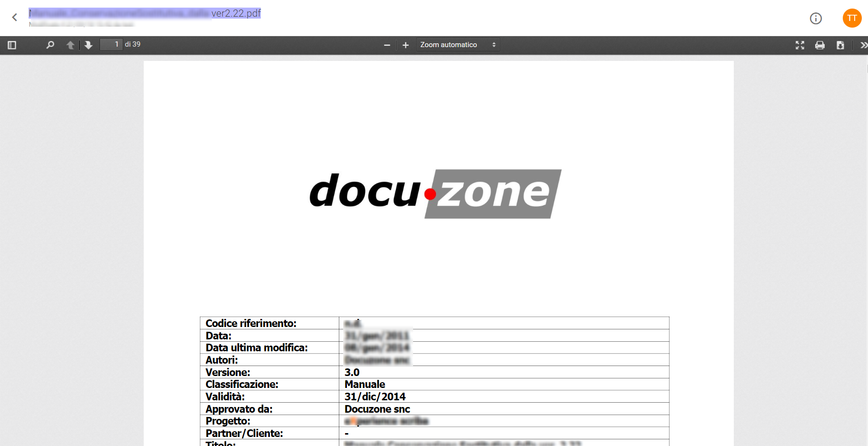Go to the previous page
The image size is (868, 446).
[70, 45]
